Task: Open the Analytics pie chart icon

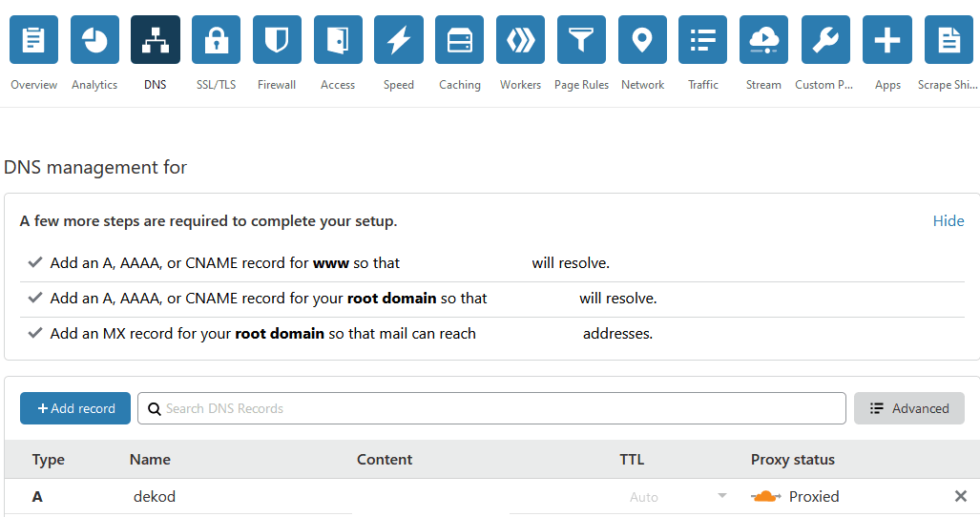Action: [95, 40]
